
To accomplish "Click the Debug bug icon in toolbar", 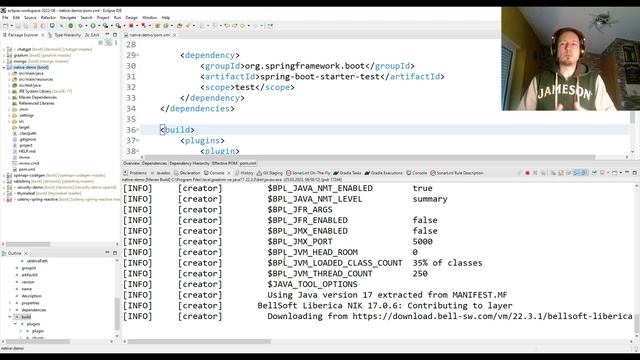I will click(80, 26).
